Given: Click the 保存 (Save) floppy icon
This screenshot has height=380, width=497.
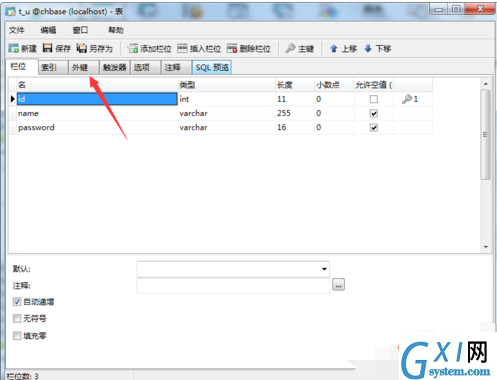Looking at the screenshot, I should click(x=48, y=48).
